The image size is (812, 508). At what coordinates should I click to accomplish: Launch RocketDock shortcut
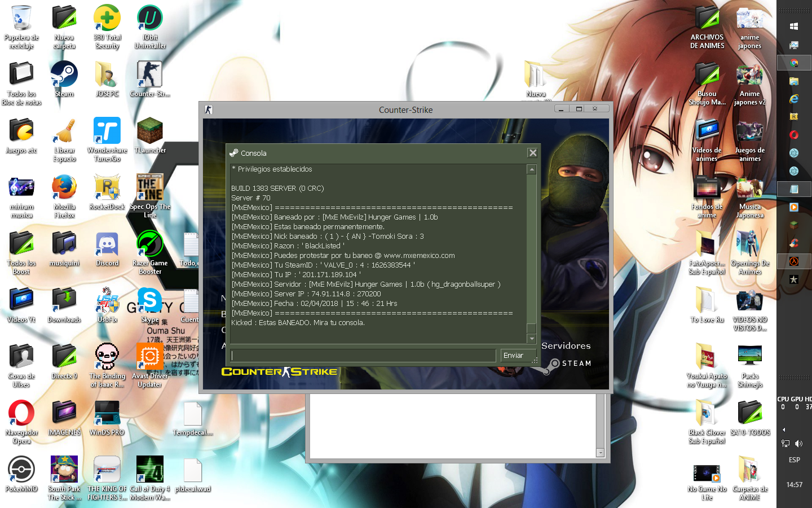coord(107,192)
